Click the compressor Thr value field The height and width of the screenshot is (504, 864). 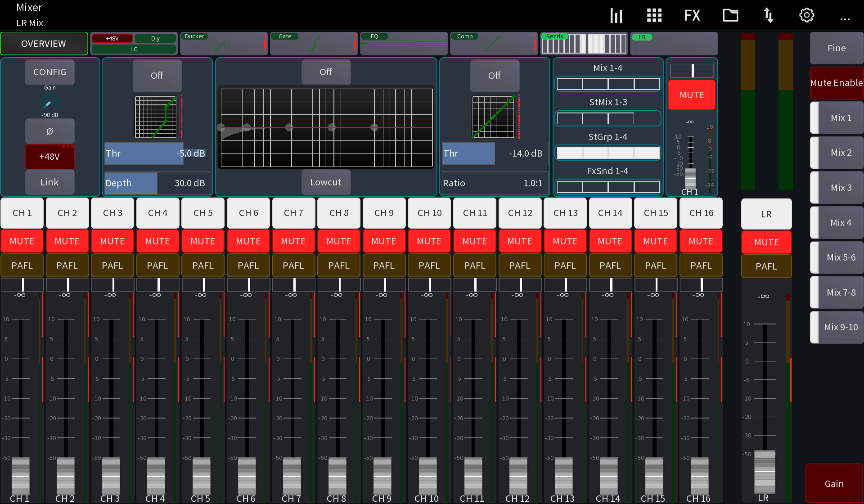coord(494,153)
